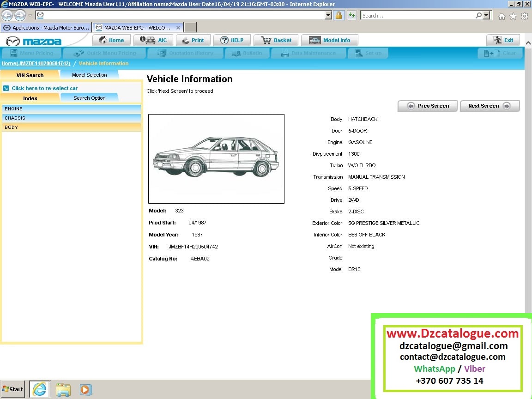Open file explorer taskbar icon
532x399 pixels.
pyautogui.click(x=63, y=389)
